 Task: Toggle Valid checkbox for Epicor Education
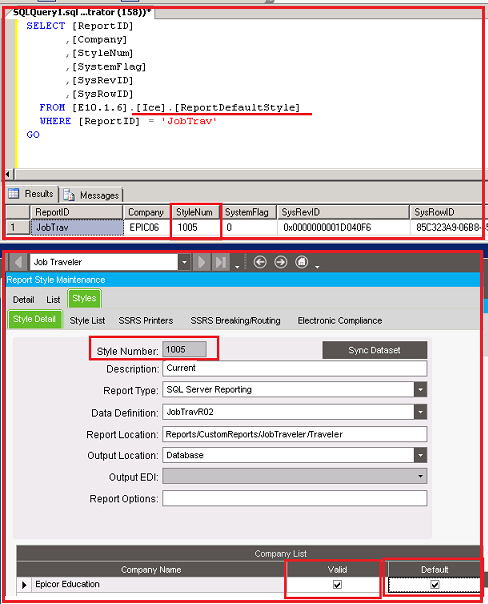pyautogui.click(x=337, y=585)
